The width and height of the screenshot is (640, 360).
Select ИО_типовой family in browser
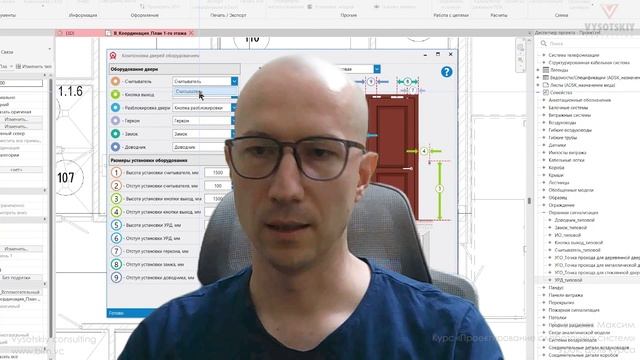pos(567,235)
